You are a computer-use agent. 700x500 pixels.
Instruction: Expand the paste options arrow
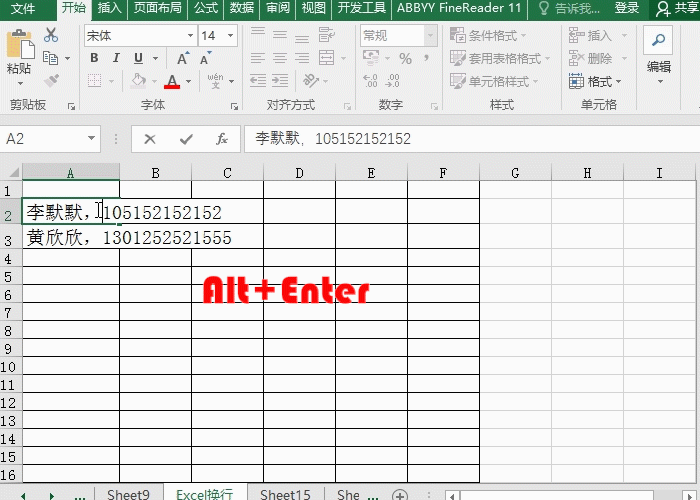(20, 83)
